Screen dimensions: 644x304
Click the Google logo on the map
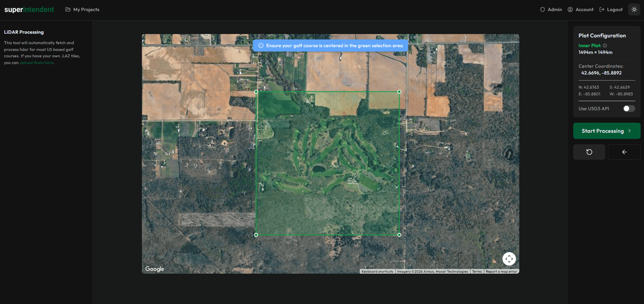[x=154, y=269]
